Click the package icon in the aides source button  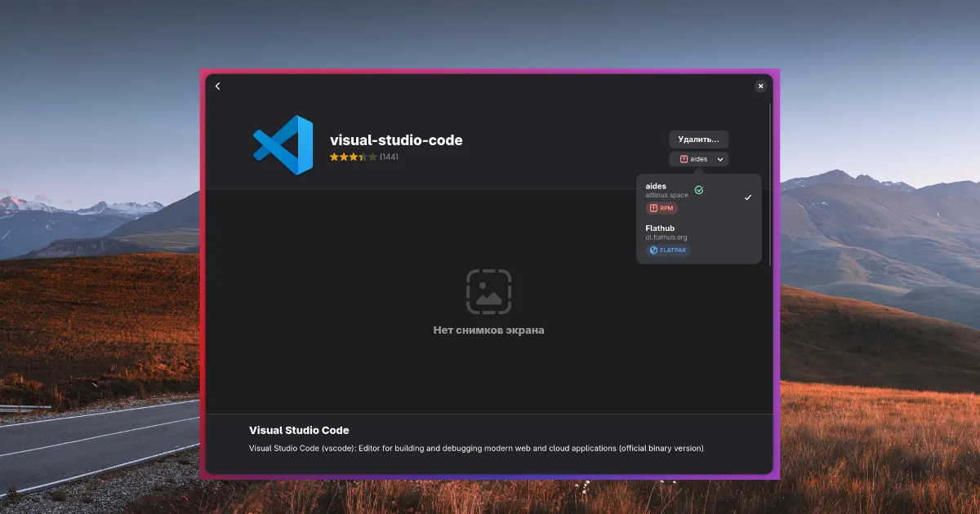click(684, 159)
